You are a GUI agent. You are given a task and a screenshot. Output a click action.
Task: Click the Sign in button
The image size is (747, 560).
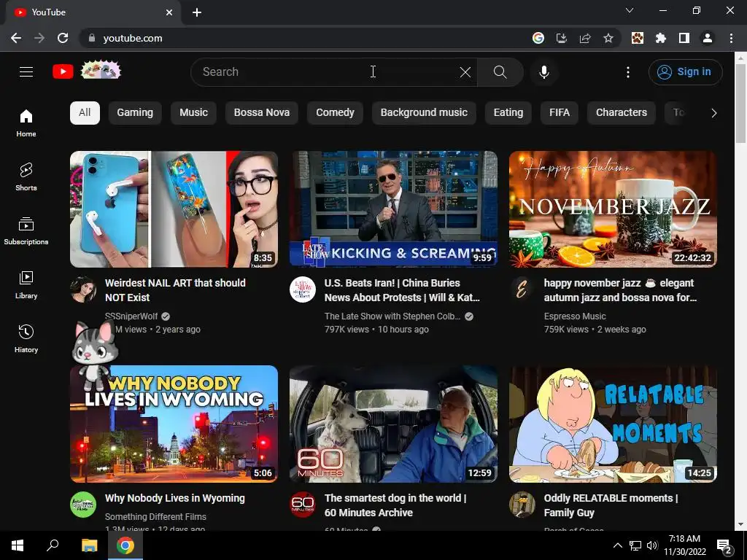(x=685, y=72)
